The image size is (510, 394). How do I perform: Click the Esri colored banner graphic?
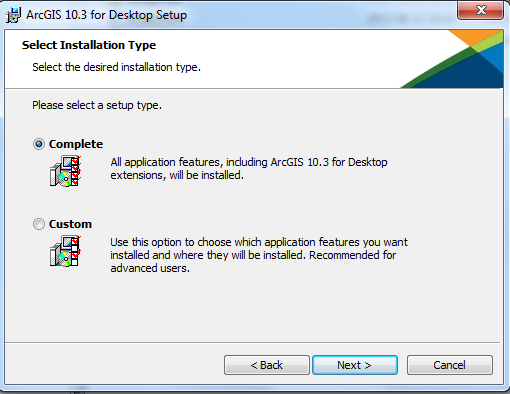pyautogui.click(x=452, y=59)
